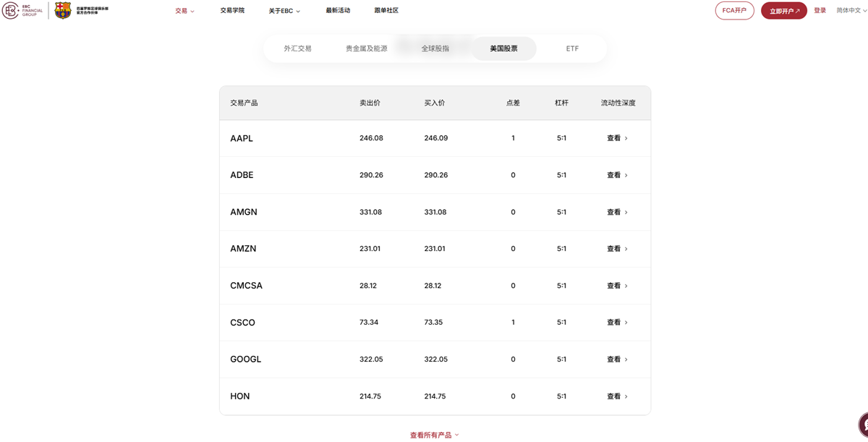The image size is (868, 442).
Task: Click the FCA开户 button
Action: pyautogui.click(x=734, y=11)
